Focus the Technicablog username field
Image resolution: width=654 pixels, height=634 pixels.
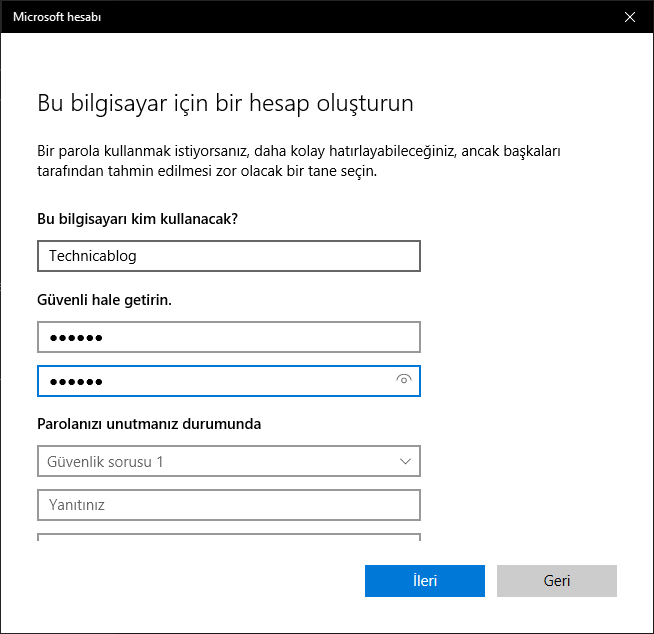tap(228, 255)
